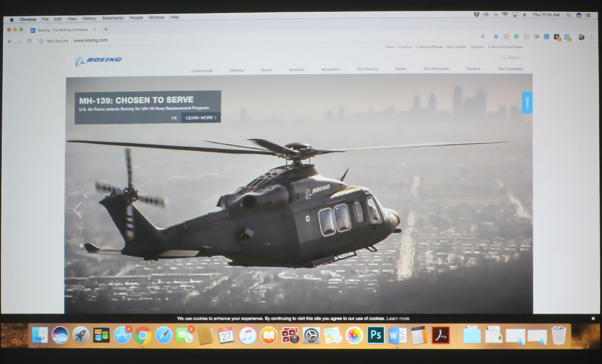Open the Notification Center icon
The width and height of the screenshot is (602, 364).
588,15
